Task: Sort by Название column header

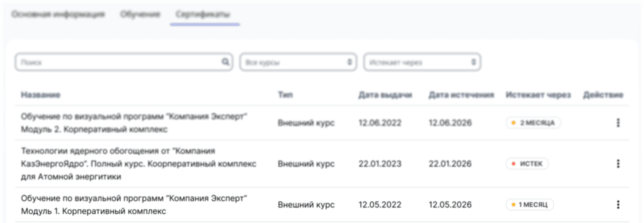Action: click(x=41, y=95)
